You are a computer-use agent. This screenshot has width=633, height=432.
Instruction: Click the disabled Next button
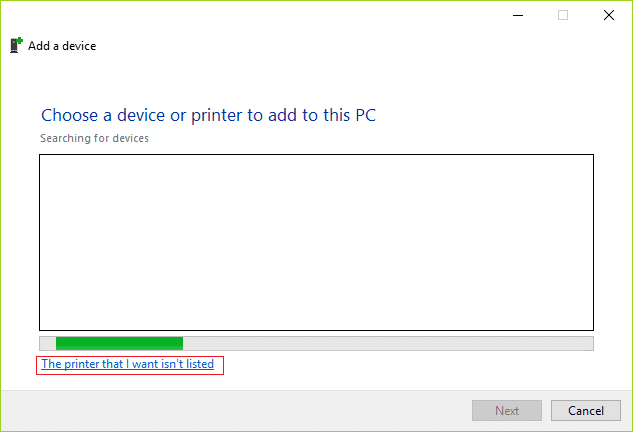click(507, 411)
